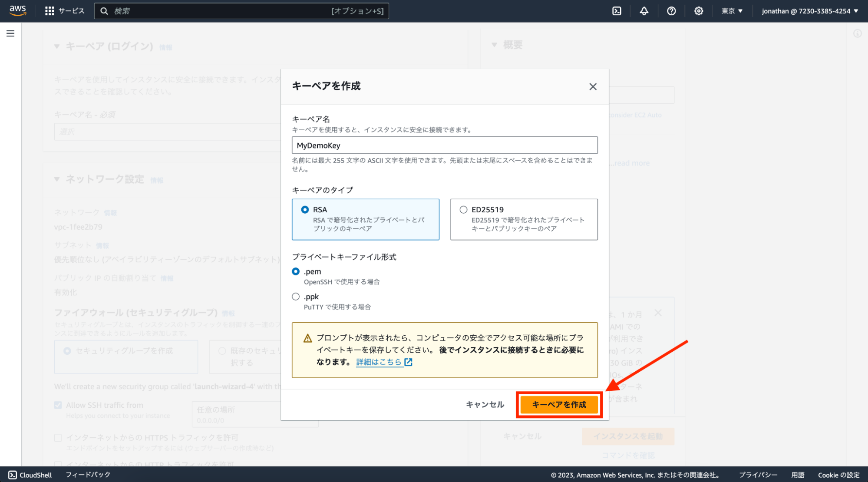This screenshot has height=482, width=868.
Task: Open the 東京 region dropdown
Action: click(732, 11)
